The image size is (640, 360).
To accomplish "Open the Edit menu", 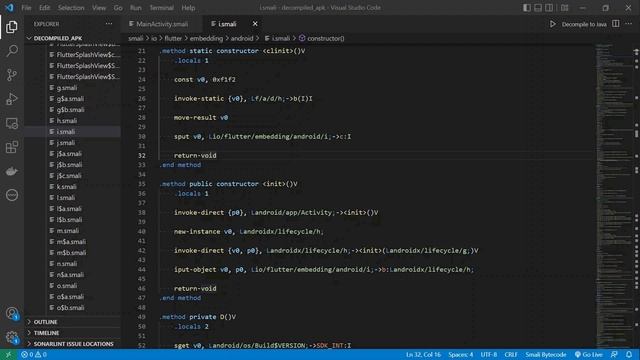I will click(44, 8).
